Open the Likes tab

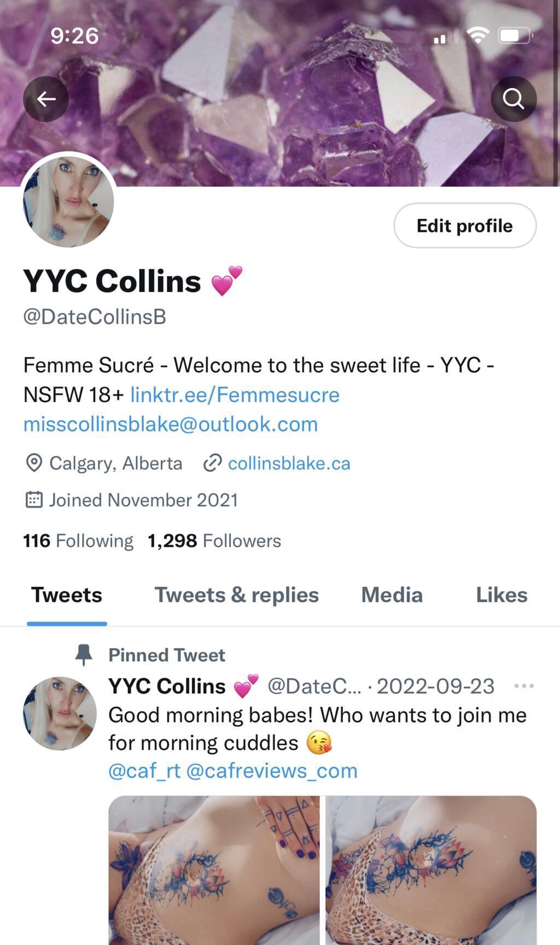[x=501, y=595]
